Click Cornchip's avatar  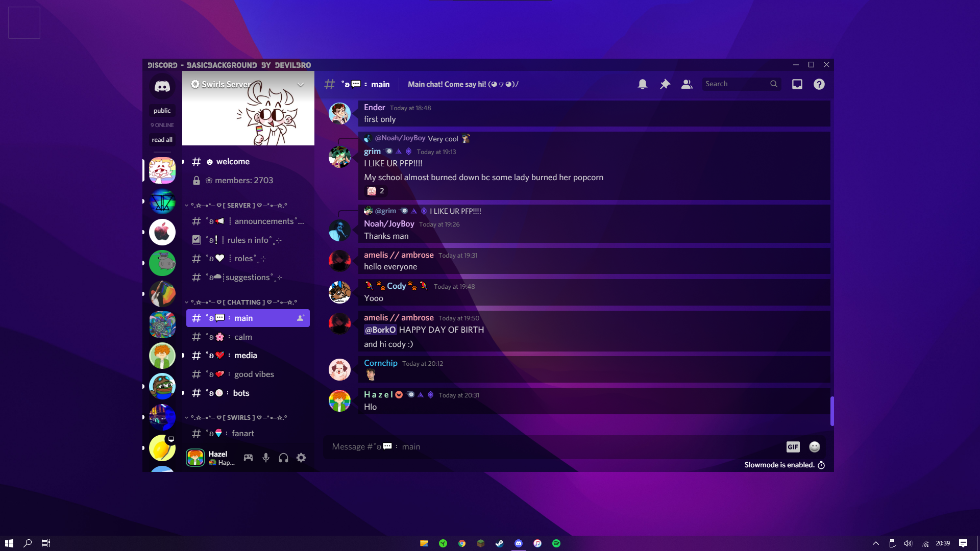tap(339, 369)
